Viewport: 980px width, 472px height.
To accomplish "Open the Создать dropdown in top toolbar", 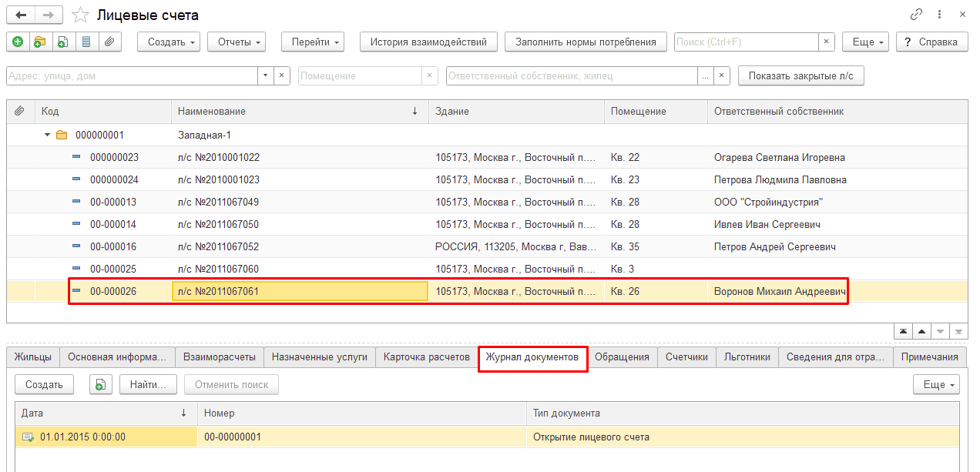I will click(x=169, y=42).
